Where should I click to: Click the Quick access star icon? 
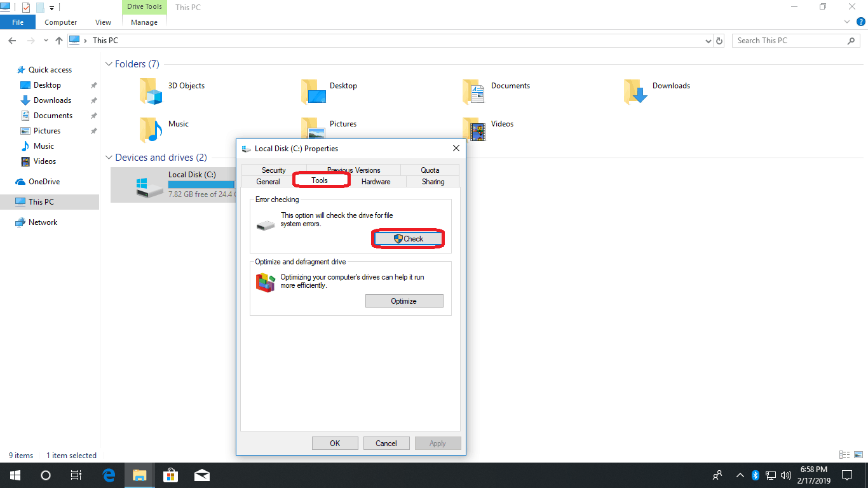click(x=21, y=70)
